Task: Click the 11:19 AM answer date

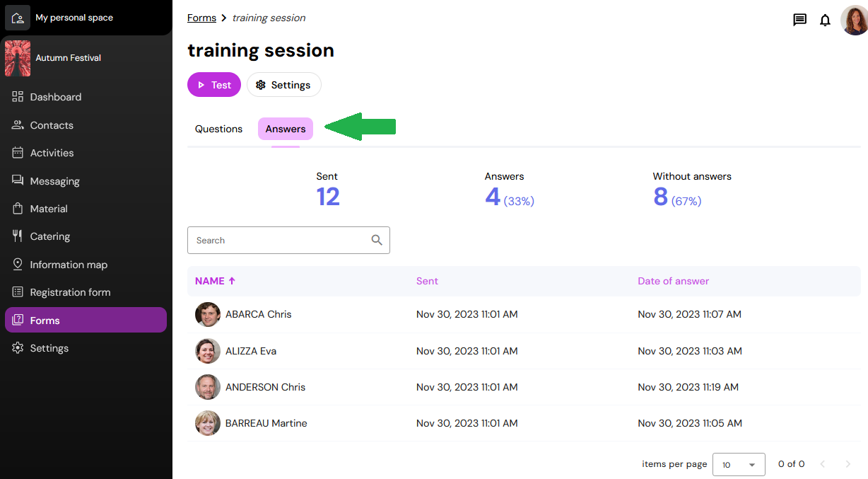Action: (x=688, y=387)
